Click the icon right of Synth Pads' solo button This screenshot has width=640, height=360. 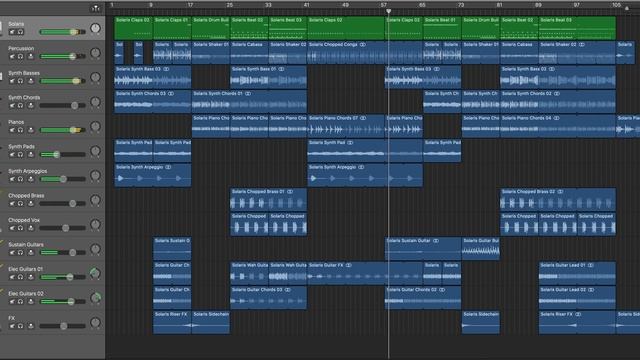(x=31, y=154)
